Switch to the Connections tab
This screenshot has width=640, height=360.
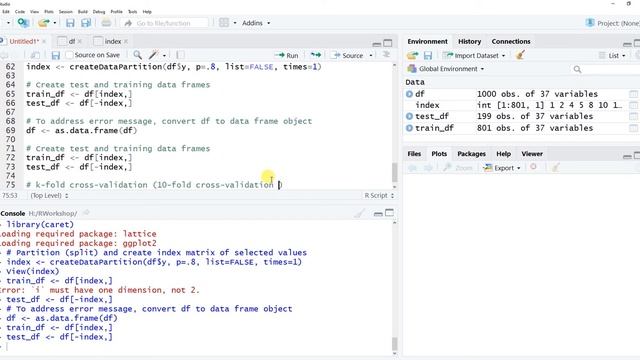[x=511, y=41]
